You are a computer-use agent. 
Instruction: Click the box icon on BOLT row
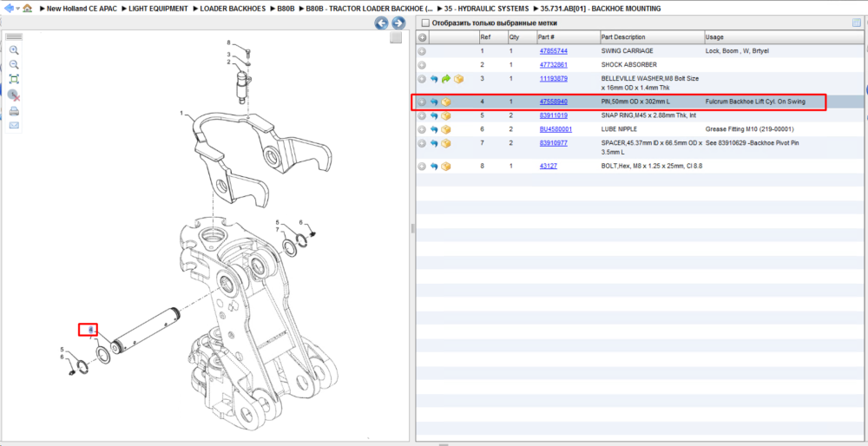[446, 166]
